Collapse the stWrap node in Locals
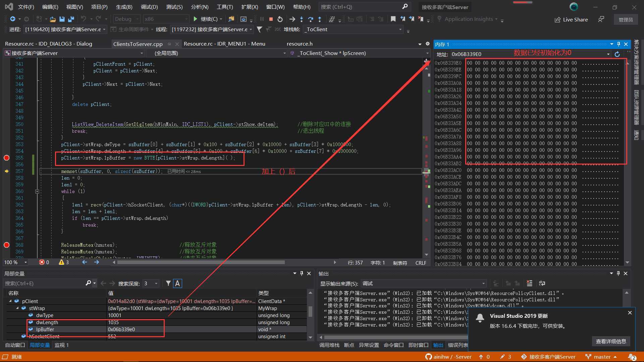 coord(17,308)
